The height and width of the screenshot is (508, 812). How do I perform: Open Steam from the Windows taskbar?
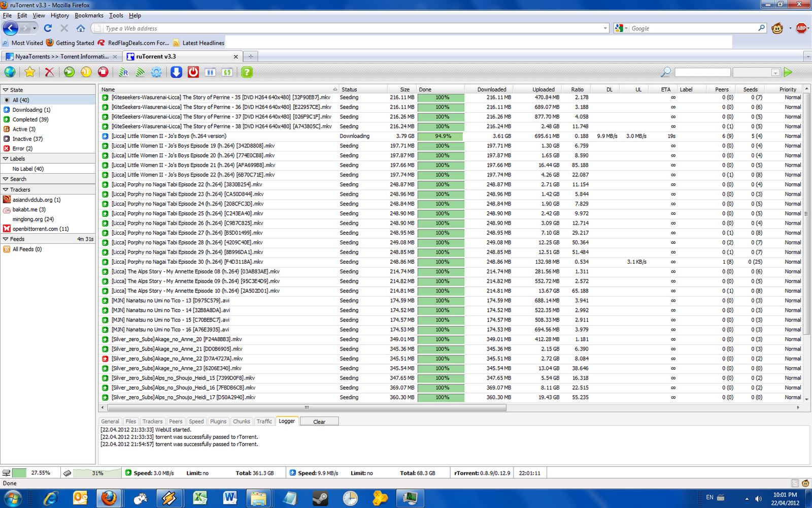[x=320, y=499]
